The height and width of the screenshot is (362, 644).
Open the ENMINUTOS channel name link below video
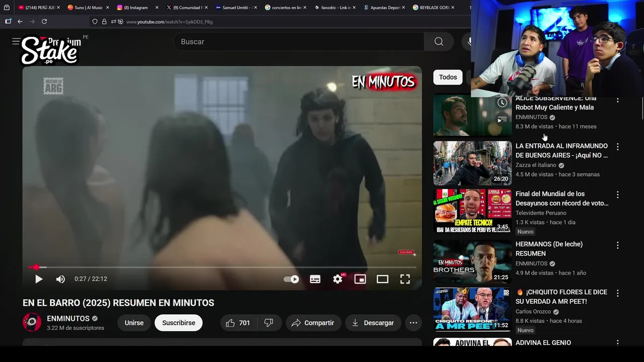[68, 318]
